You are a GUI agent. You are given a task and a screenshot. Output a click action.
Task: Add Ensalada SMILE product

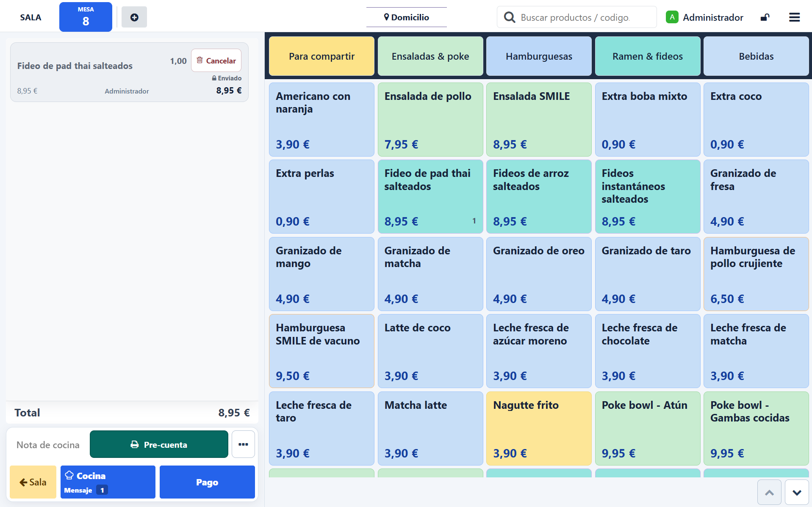tap(539, 120)
